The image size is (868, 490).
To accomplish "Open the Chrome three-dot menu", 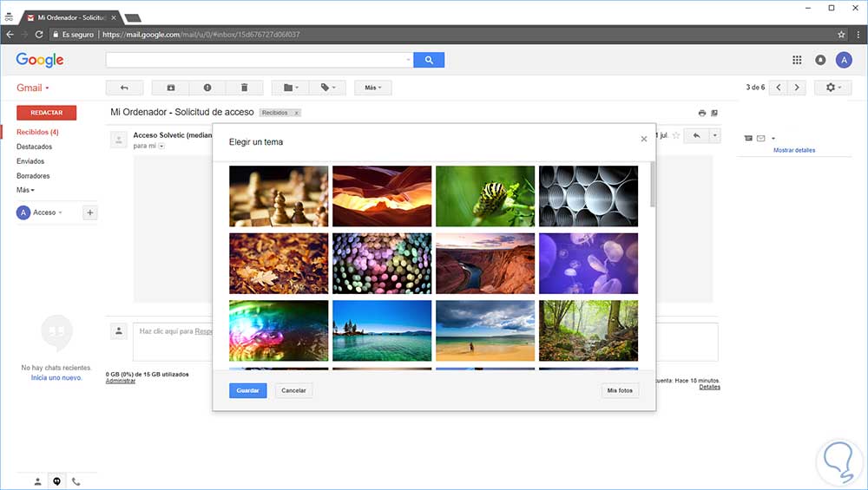I will click(x=858, y=35).
